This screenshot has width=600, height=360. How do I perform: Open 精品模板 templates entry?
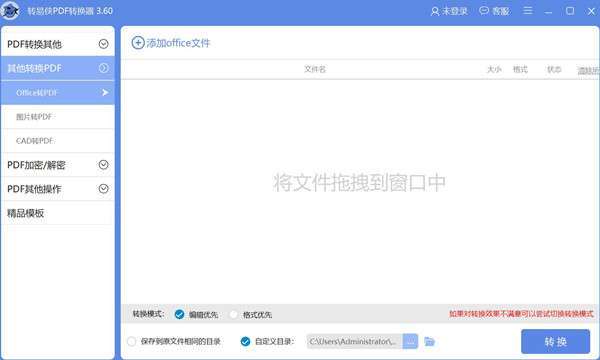click(58, 213)
